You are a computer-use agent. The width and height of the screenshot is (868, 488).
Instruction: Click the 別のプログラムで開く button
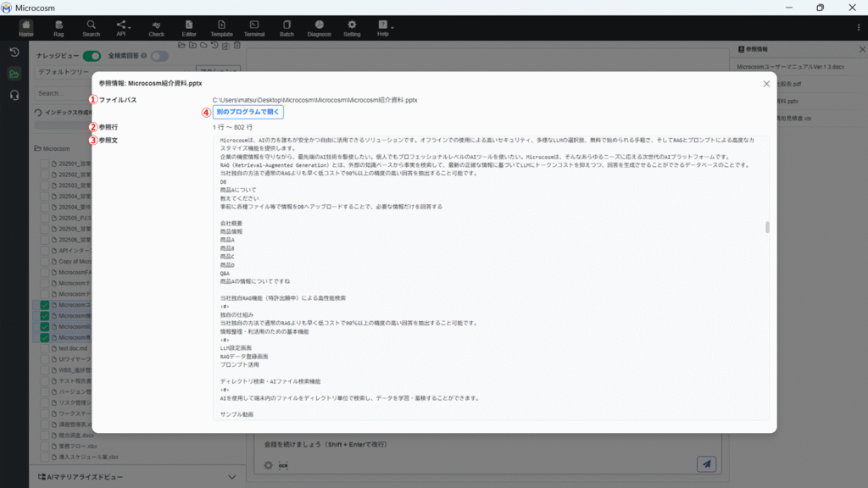point(248,112)
